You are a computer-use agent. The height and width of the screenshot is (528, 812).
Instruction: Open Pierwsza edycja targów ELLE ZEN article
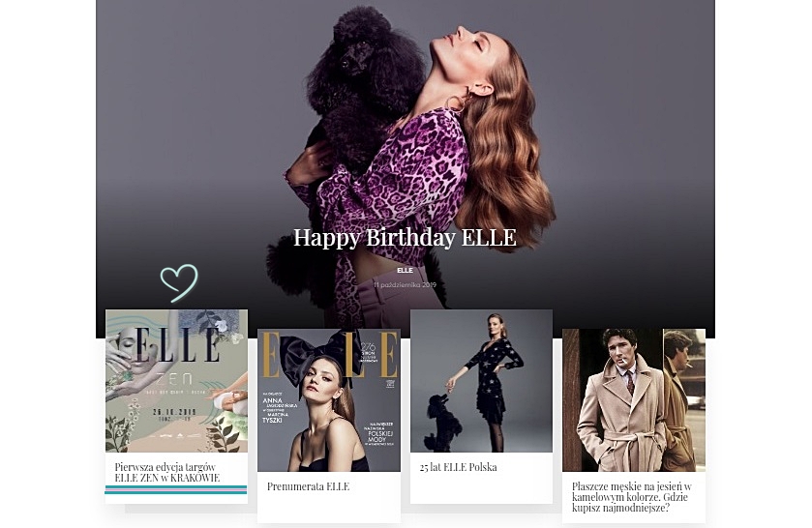coord(167,472)
